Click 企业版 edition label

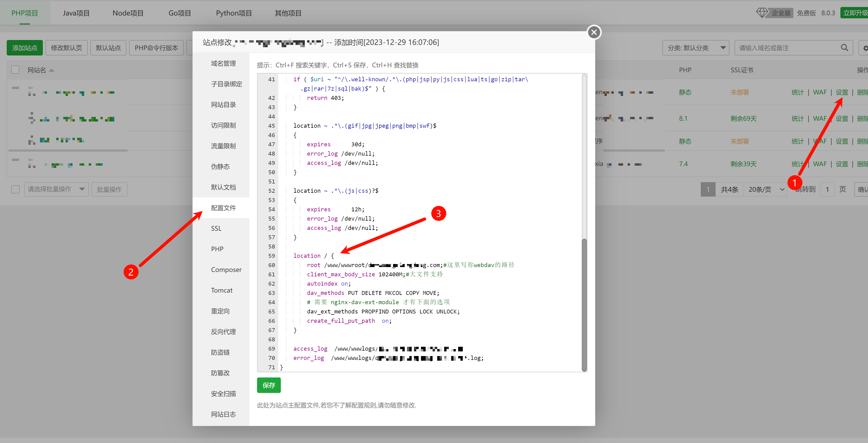point(781,13)
